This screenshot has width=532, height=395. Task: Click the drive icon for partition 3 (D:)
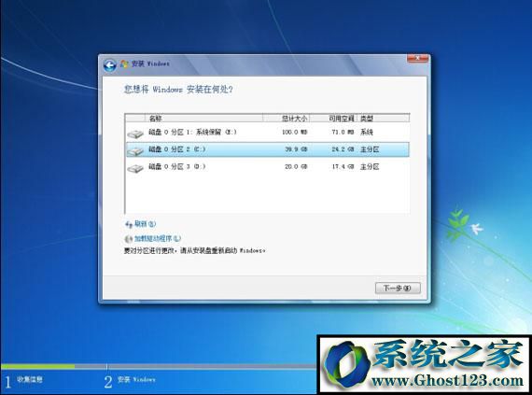pyautogui.click(x=135, y=168)
